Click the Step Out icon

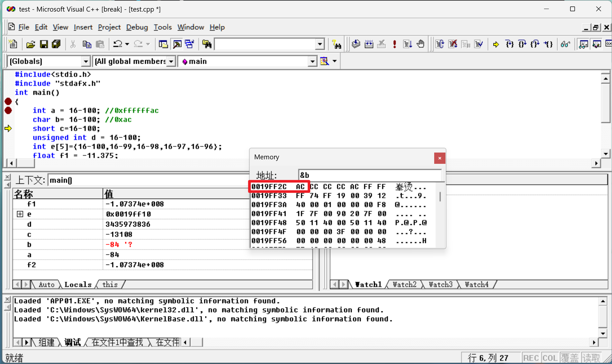click(x=535, y=44)
